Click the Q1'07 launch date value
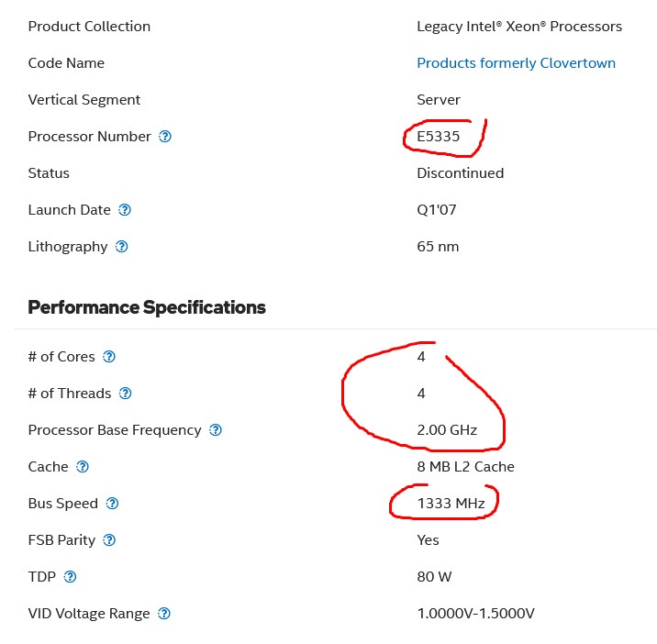Viewport: 657px width, 644px height. tap(437, 210)
